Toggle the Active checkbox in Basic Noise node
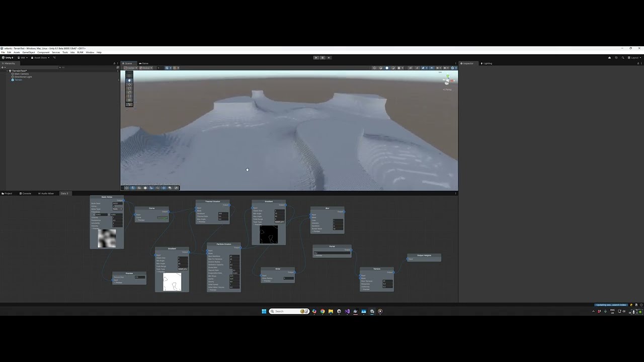Viewport: 644px width, 362px height. (114, 206)
